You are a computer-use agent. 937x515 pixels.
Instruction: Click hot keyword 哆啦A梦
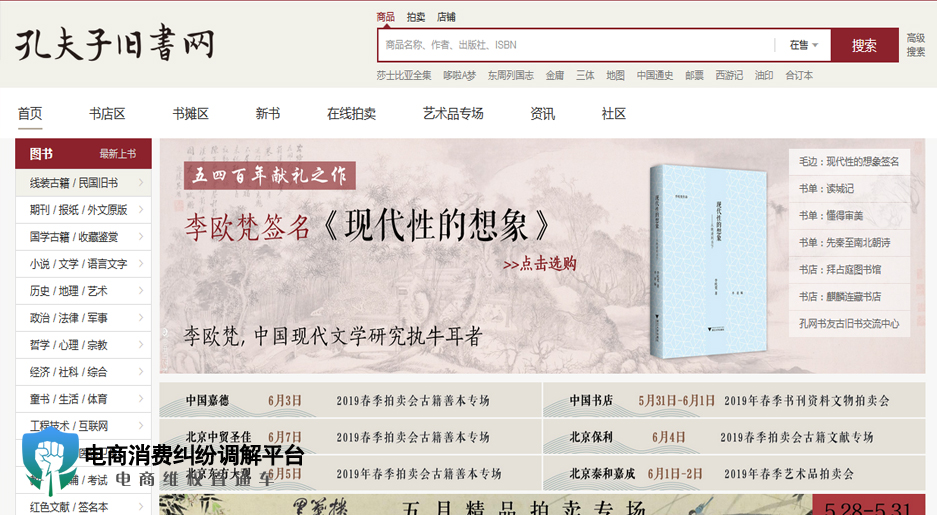[460, 75]
